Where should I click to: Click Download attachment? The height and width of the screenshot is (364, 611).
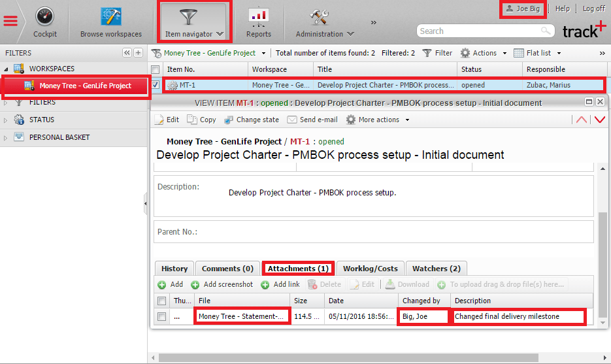[x=407, y=284]
